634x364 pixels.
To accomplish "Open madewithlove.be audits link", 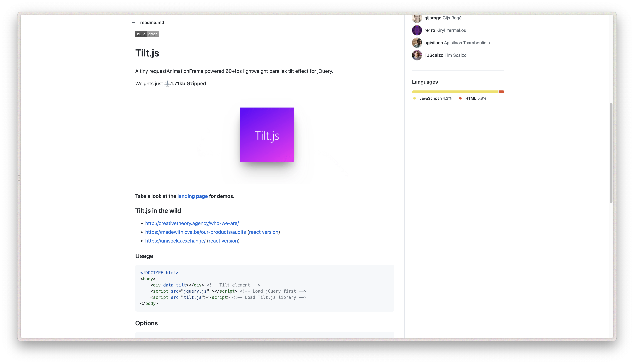I will 195,232.
